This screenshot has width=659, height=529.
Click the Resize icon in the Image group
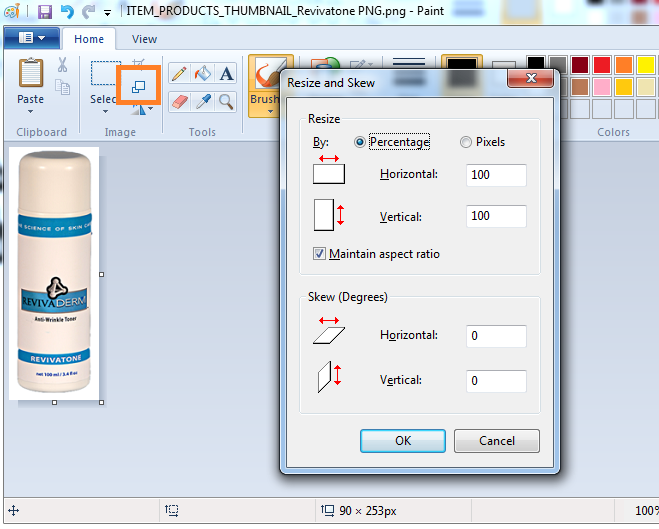[138, 87]
